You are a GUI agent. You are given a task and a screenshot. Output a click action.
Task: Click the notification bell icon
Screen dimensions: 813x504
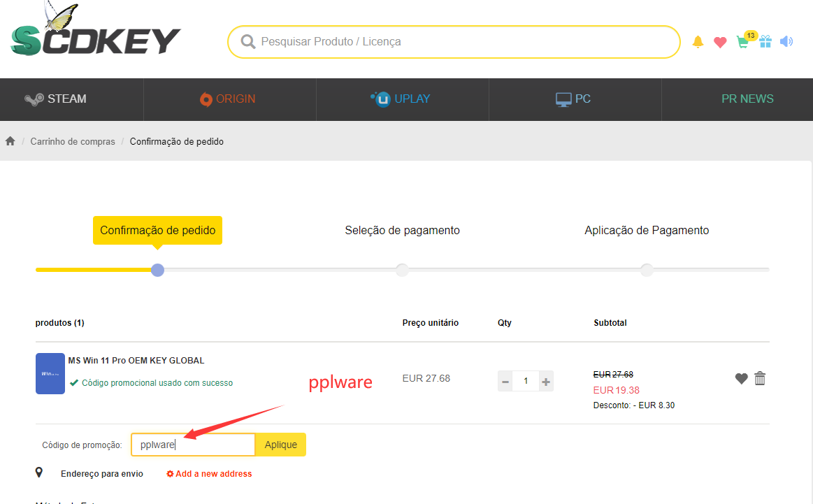point(698,42)
